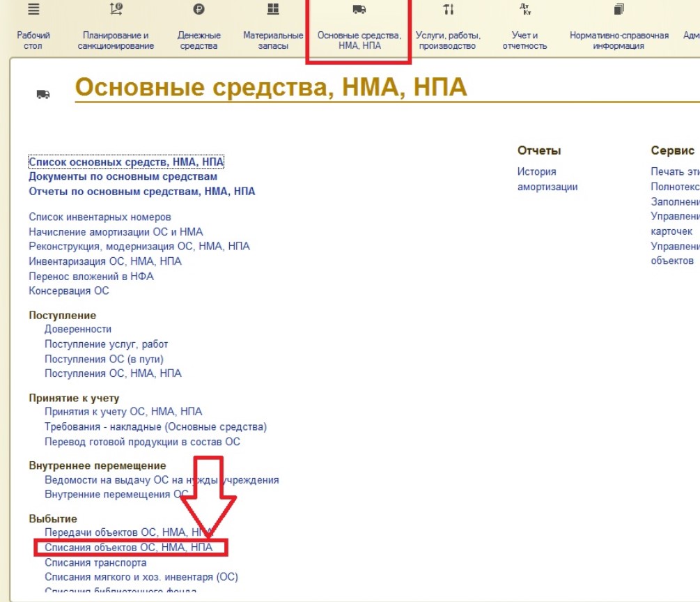Click the Выбытие group heading
Image resolution: width=700 pixels, height=602 pixels.
pos(53,518)
